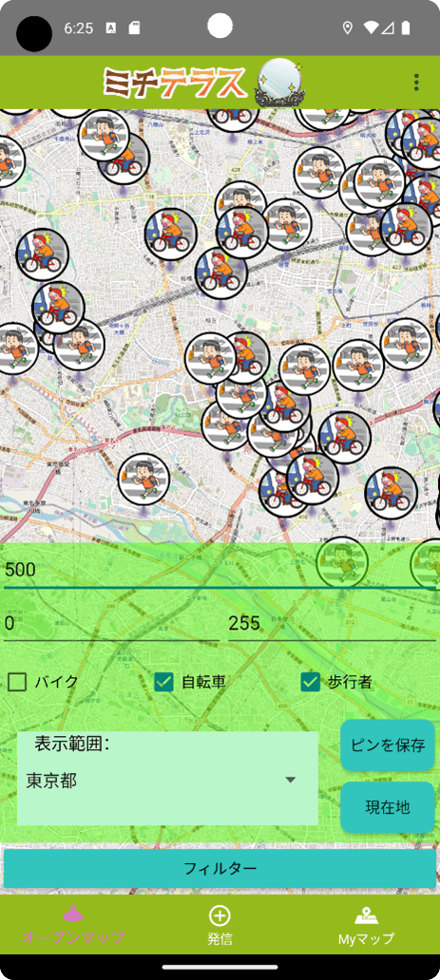The image size is (440, 980).
Task: Focus the input field showing 500
Action: point(220,570)
